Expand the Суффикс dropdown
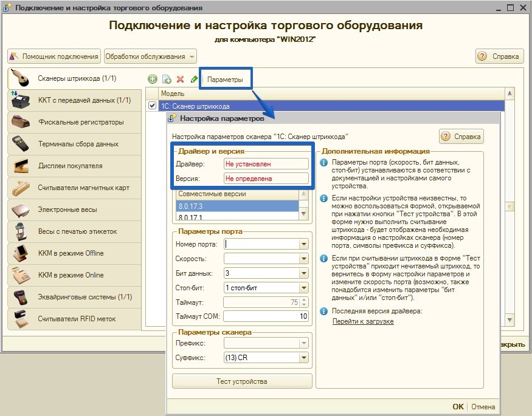Viewport: 532px width, 416px height. pos(303,358)
